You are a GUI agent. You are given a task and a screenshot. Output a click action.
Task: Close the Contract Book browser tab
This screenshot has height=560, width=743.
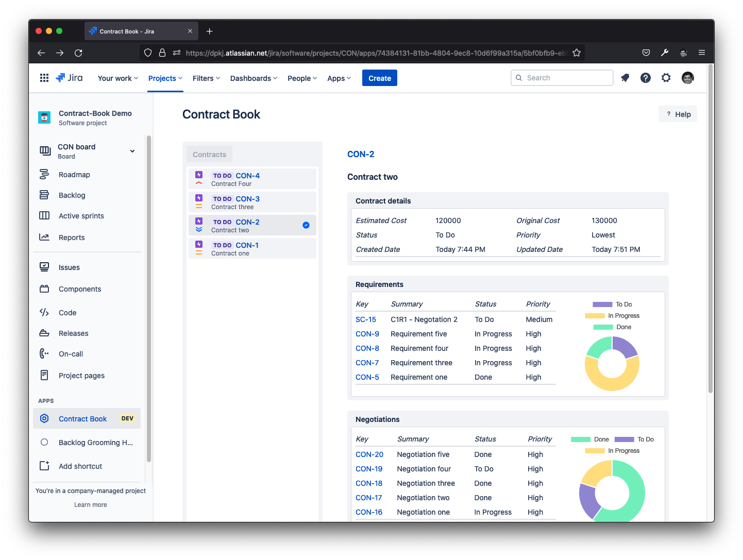pyautogui.click(x=190, y=31)
